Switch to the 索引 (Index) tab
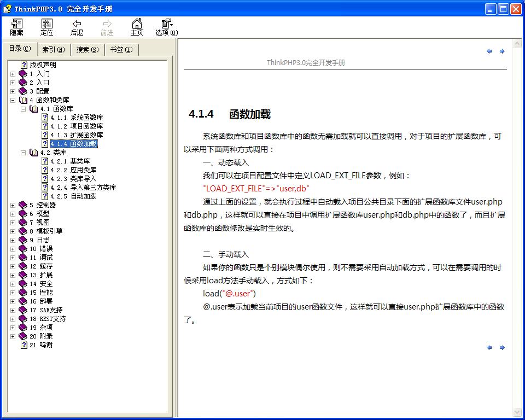The width and height of the screenshot is (525, 420). pos(53,50)
